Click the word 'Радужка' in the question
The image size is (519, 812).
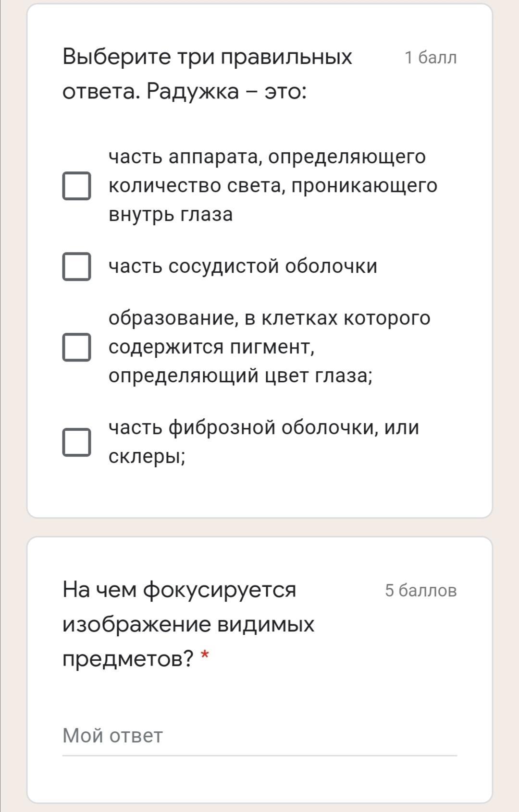[192, 91]
